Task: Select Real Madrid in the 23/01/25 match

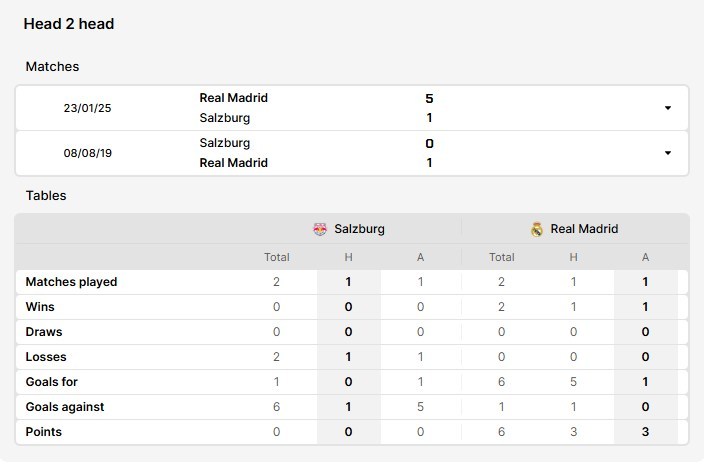Action: [233, 98]
